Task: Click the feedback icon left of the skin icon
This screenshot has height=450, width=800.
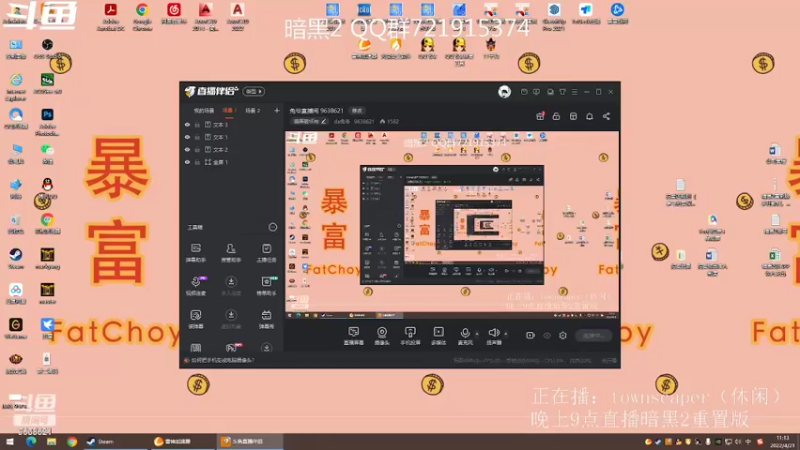Action: click(x=550, y=92)
